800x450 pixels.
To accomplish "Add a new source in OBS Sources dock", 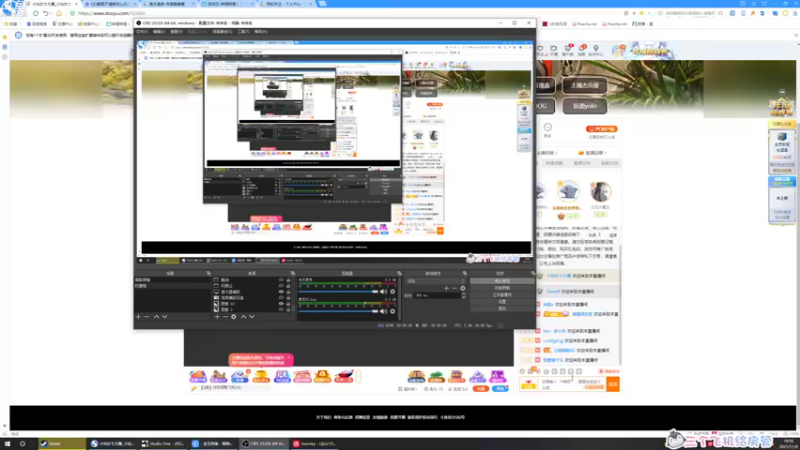I will coord(217,317).
